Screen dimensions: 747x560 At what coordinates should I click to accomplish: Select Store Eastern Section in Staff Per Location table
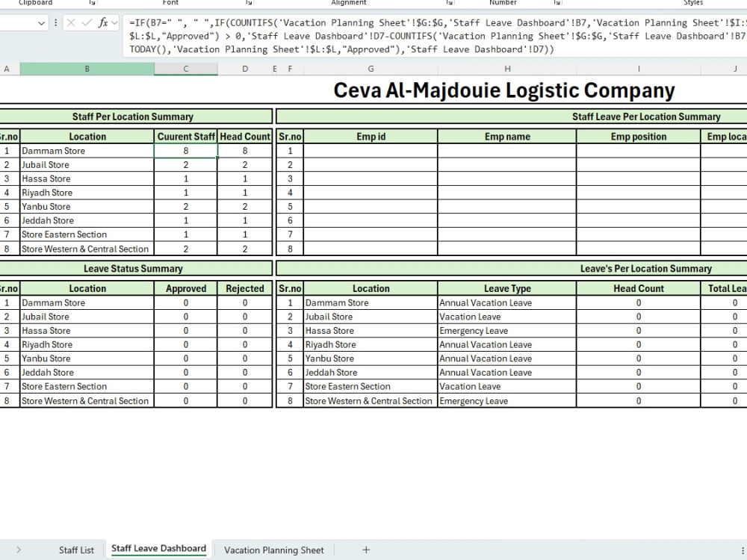click(87, 234)
